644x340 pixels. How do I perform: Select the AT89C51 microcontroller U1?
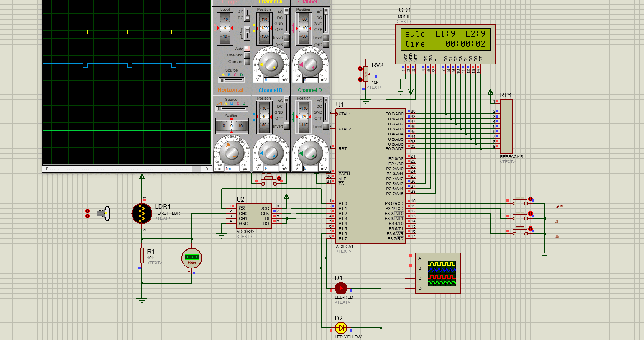click(x=370, y=176)
